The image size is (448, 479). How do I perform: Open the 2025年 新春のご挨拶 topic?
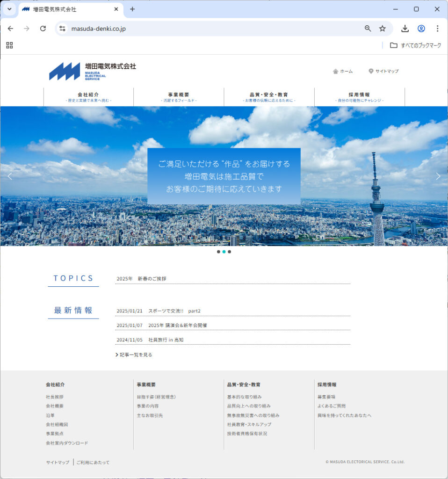click(141, 279)
